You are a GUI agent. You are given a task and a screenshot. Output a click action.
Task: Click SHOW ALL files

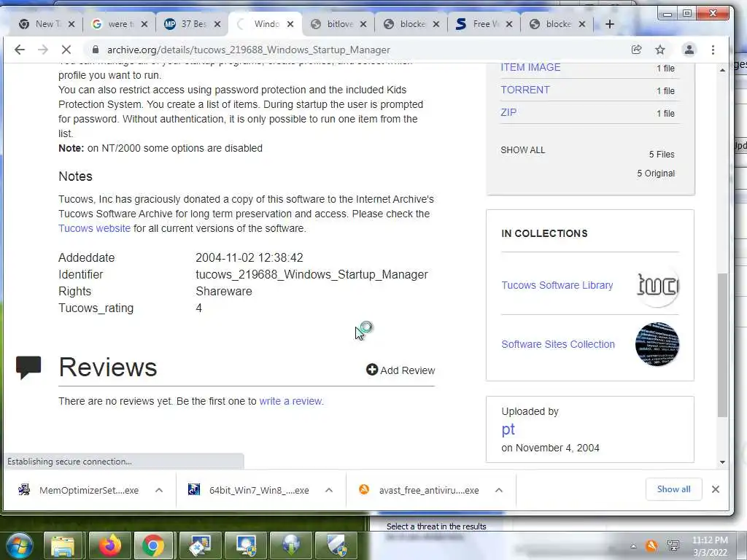click(522, 150)
